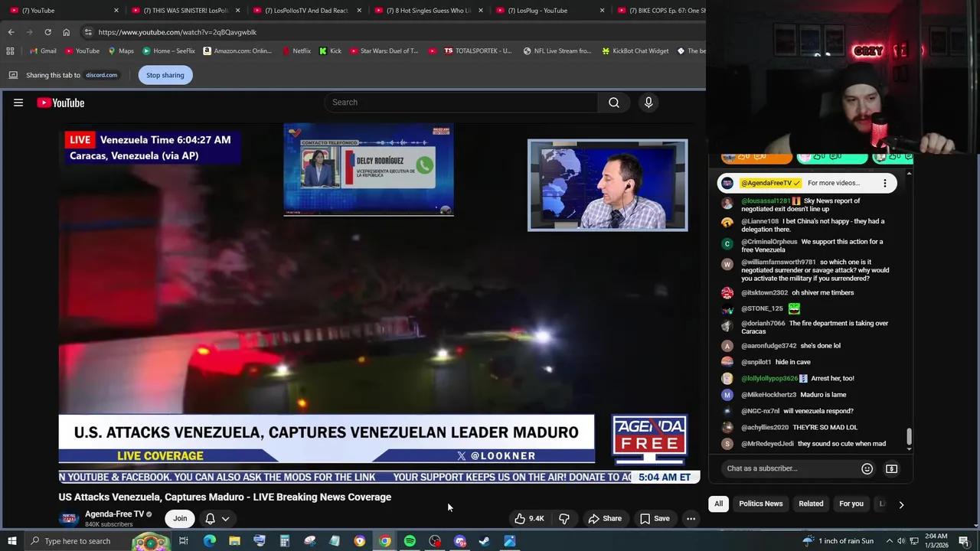Open the Calculator from the taskbar

click(x=284, y=541)
